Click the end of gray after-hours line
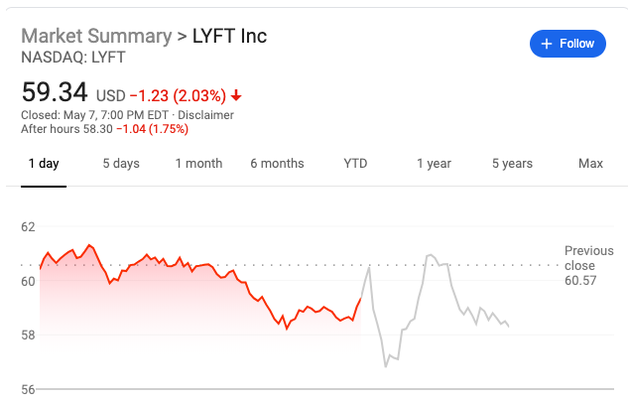630x400 pixels. (x=509, y=326)
